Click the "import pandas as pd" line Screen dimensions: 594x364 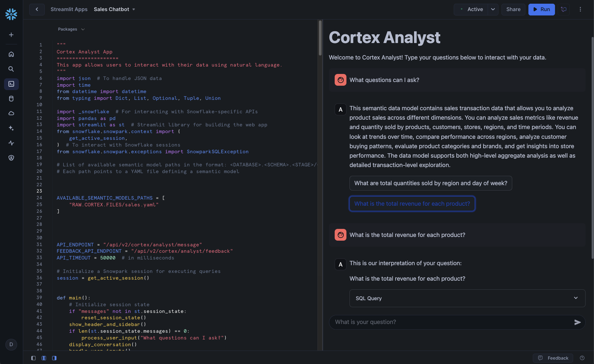coord(86,118)
